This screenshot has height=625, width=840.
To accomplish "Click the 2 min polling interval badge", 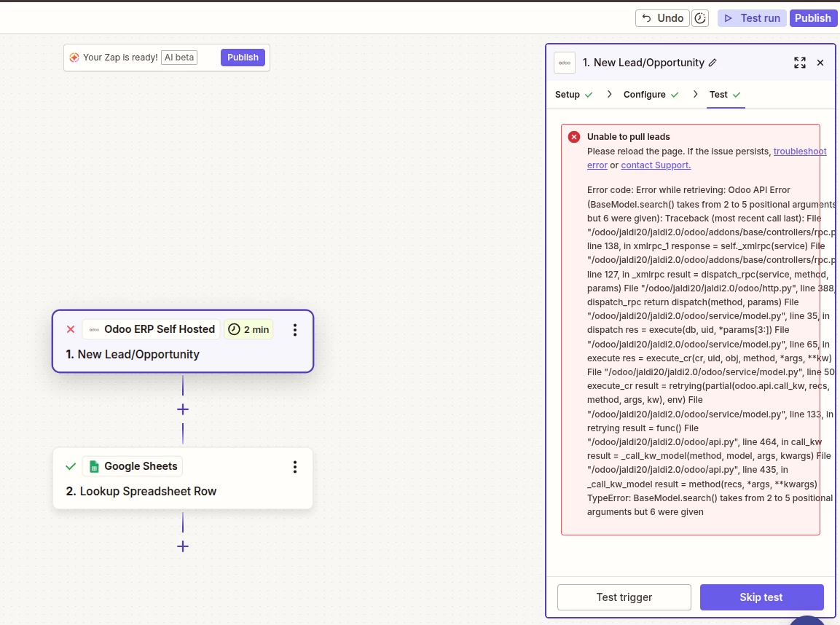I will (x=248, y=329).
